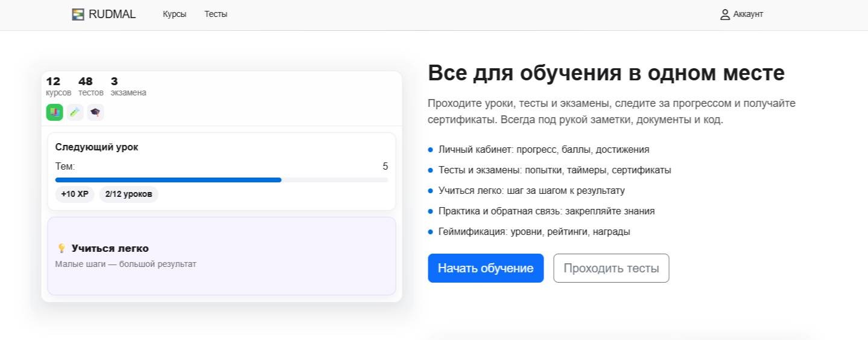Click the +10 XP badge

click(x=75, y=194)
